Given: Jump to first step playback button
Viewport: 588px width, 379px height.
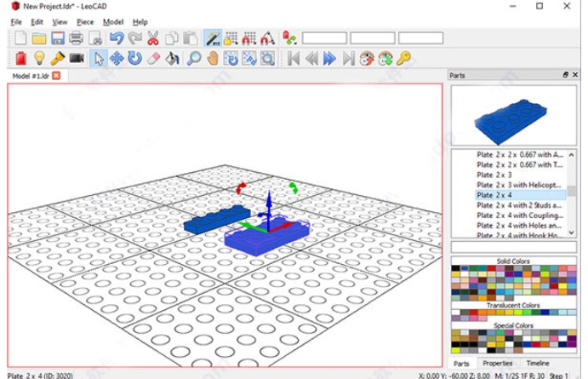Looking at the screenshot, I should (x=294, y=58).
